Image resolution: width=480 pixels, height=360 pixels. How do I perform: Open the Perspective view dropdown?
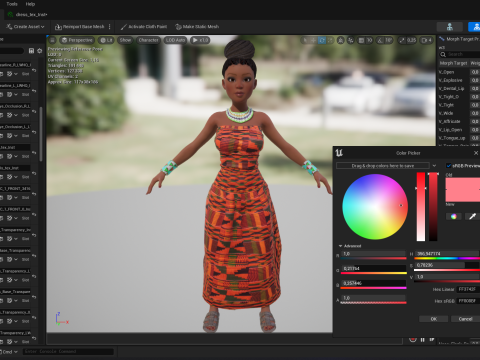(77, 40)
